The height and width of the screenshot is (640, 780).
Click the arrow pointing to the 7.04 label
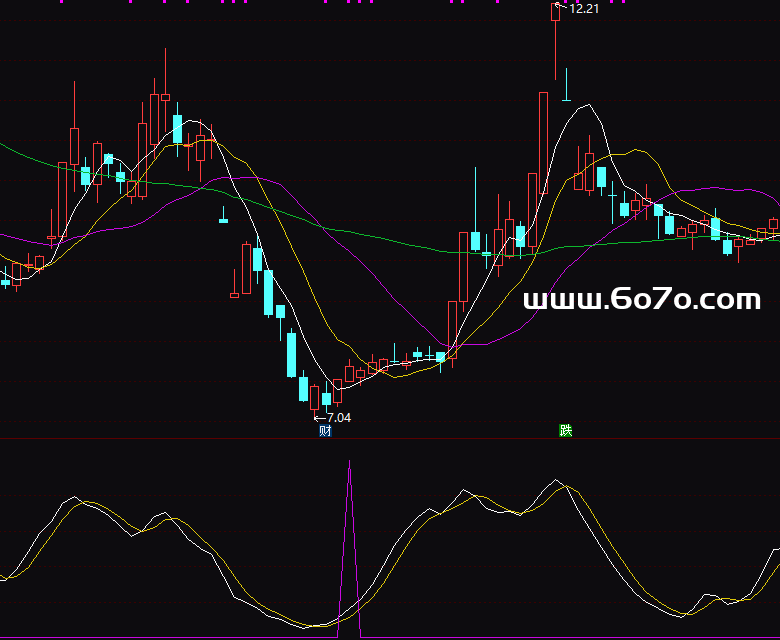(319, 417)
